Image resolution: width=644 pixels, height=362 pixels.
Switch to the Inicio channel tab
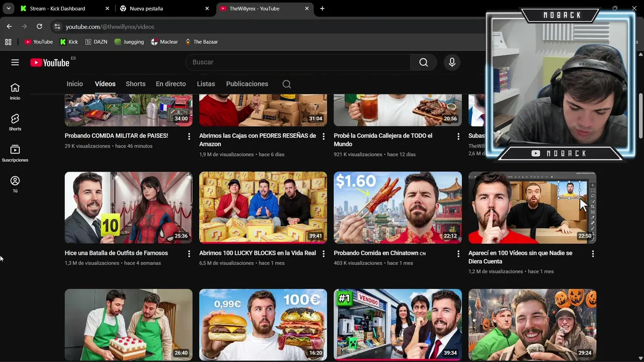click(x=74, y=84)
